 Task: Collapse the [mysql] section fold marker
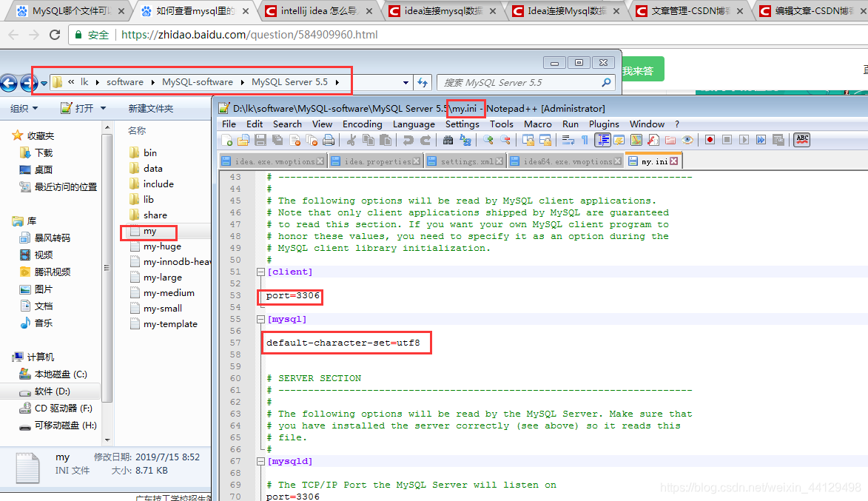coord(260,320)
